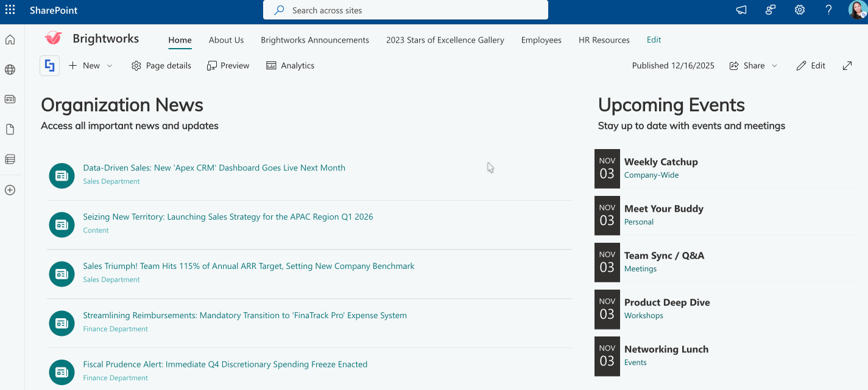Open the profile avatar account menu
The width and height of the screenshot is (868, 390).
pyautogui.click(x=855, y=10)
